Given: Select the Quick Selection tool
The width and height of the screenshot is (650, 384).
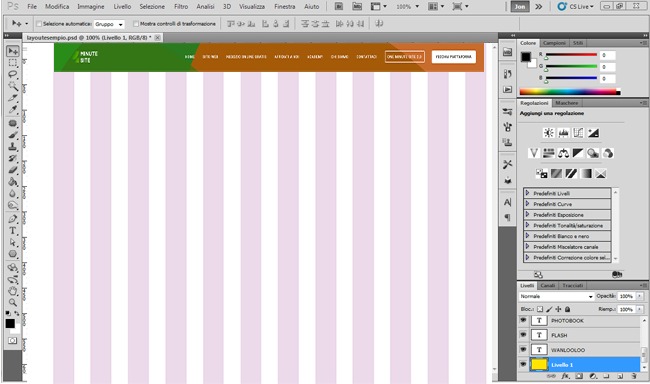Looking at the screenshot, I should (13, 86).
